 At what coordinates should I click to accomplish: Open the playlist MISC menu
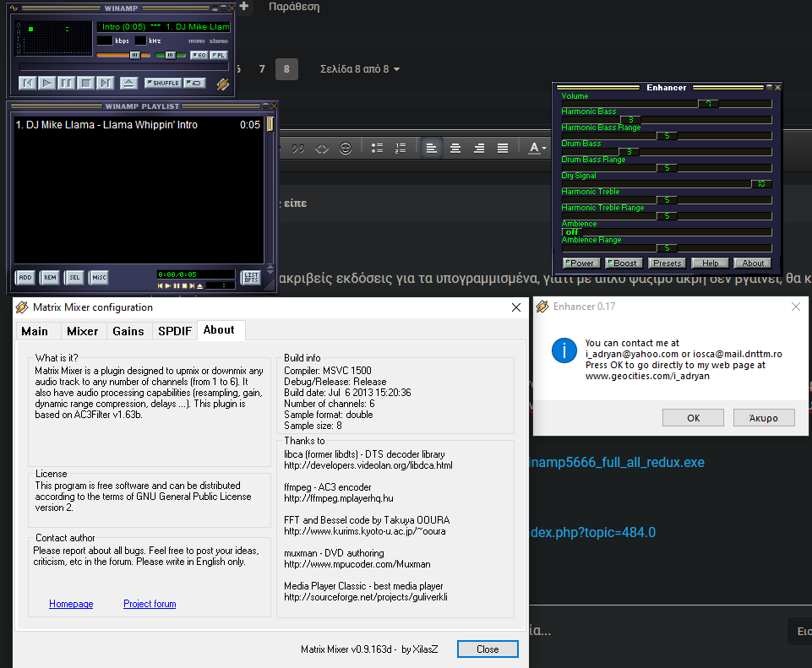coord(99,277)
